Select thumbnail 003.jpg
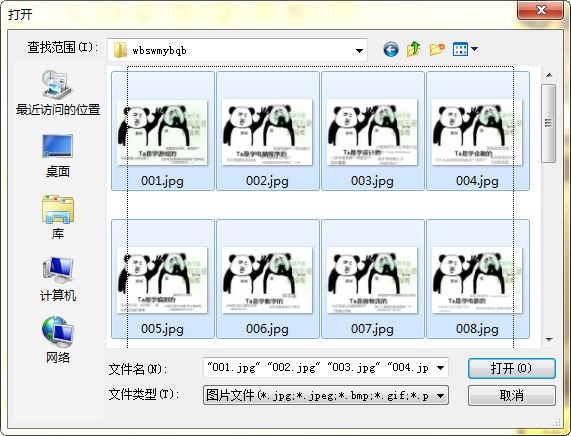Screen dimensions: 571x436 tap(373, 131)
